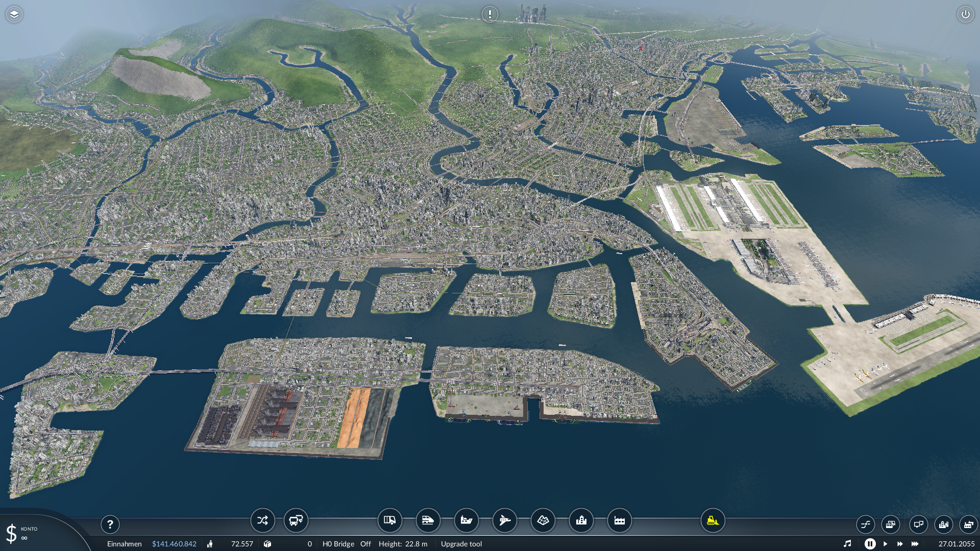Image resolution: width=980 pixels, height=551 pixels.
Task: Open the vehicle manager bus icon
Action: (x=296, y=520)
